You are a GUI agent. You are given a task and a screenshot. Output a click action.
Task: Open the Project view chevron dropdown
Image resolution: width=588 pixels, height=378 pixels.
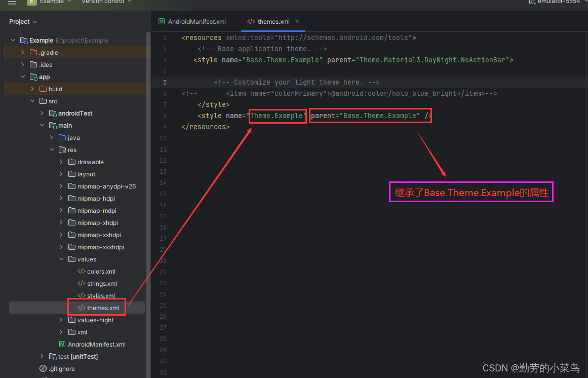tap(34, 21)
